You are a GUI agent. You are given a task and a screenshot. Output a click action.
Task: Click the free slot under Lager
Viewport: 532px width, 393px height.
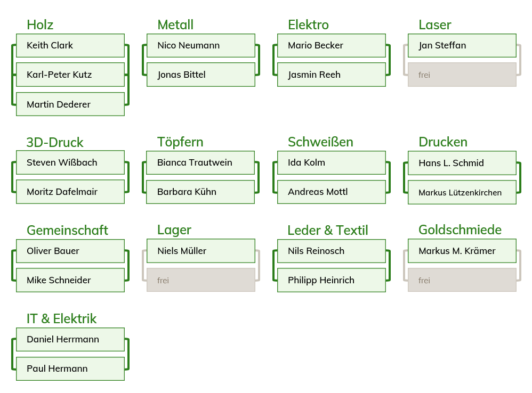click(201, 280)
